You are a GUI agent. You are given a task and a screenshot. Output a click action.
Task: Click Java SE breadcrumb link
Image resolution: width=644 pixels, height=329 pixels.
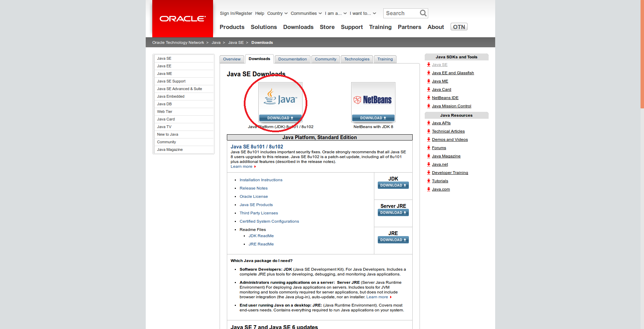pos(236,42)
